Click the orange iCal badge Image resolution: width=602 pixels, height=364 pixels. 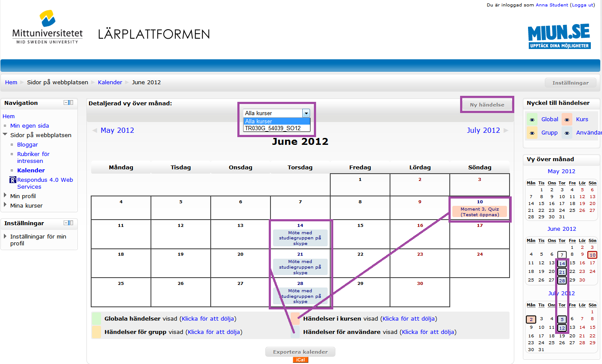coord(301,360)
